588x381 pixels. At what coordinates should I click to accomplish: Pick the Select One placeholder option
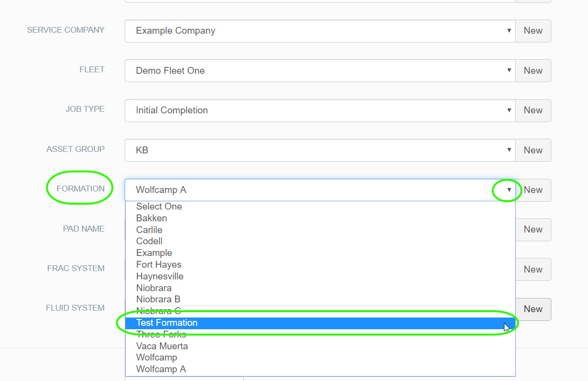point(159,207)
